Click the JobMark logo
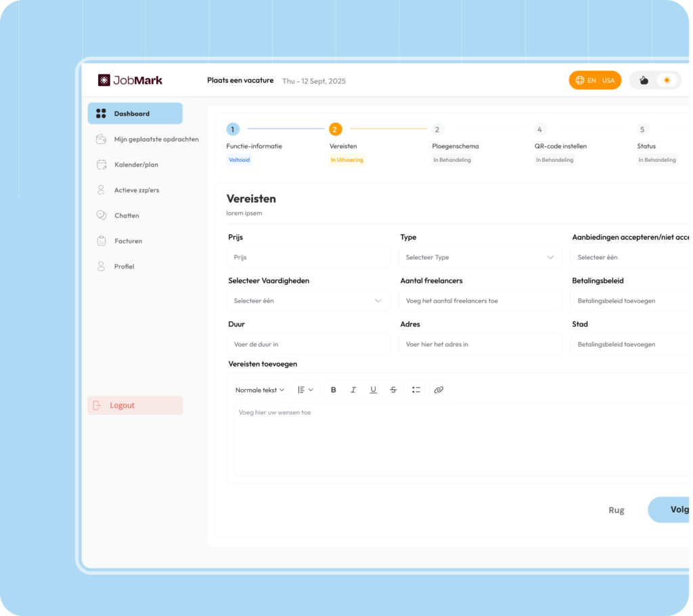The image size is (693, 616). pos(131,81)
